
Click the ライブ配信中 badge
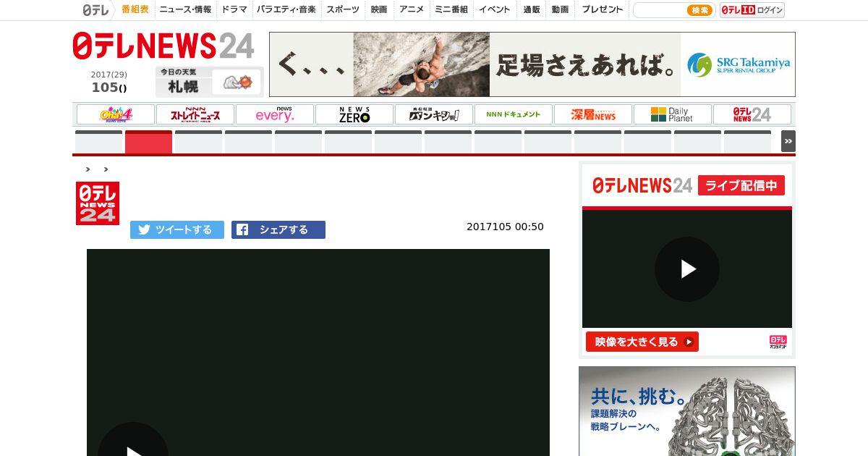(x=741, y=185)
